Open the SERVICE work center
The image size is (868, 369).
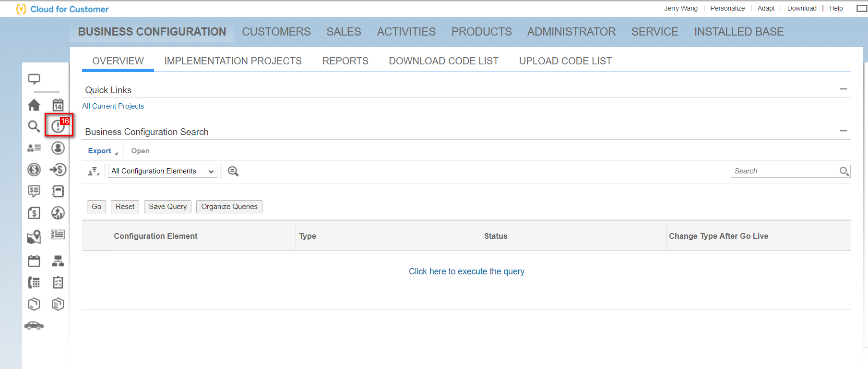[655, 32]
